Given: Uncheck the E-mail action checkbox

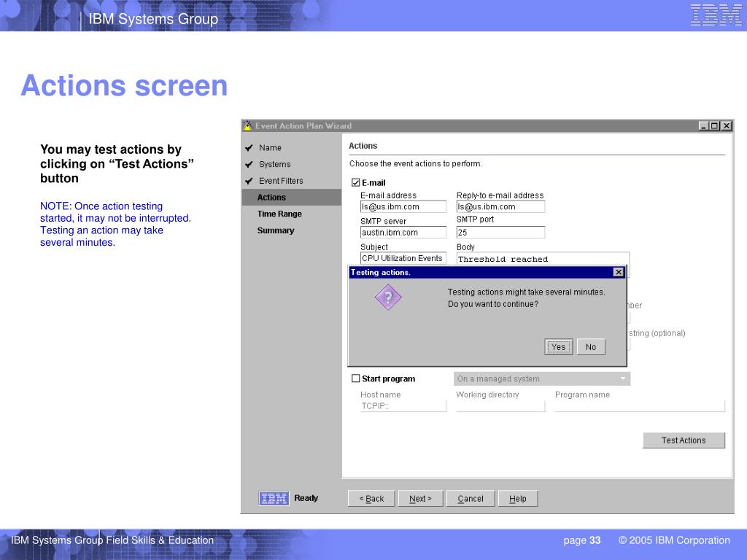Looking at the screenshot, I should [355, 182].
